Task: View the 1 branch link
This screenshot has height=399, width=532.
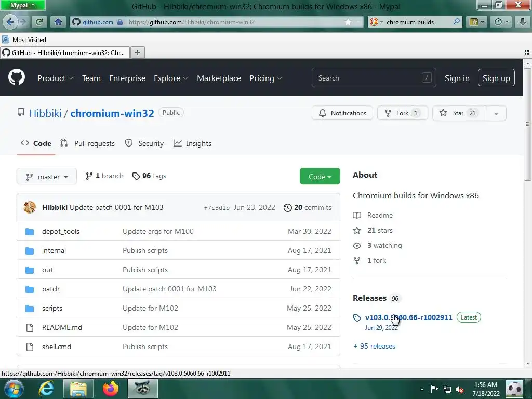Action: tap(104, 176)
